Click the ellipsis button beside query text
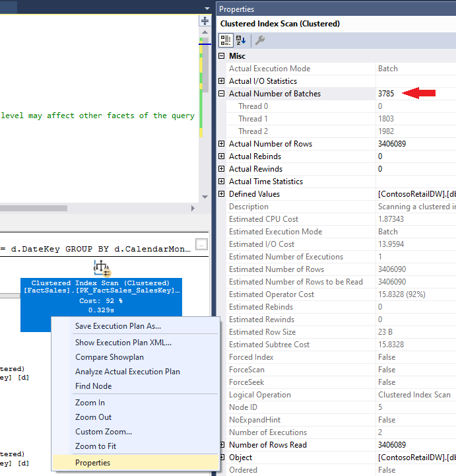 [x=201, y=245]
